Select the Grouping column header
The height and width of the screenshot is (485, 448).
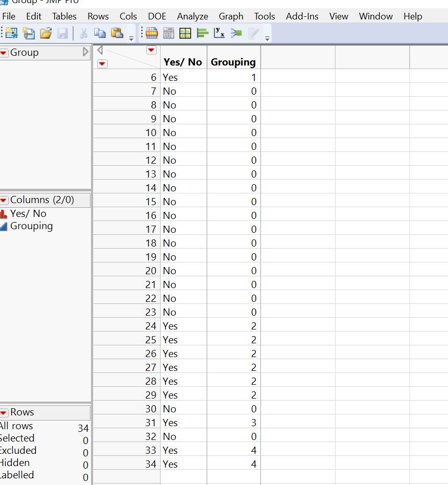[233, 62]
